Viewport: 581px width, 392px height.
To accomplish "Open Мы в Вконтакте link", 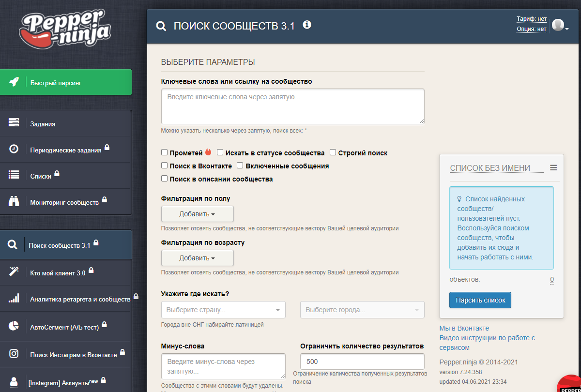I will [x=464, y=328].
